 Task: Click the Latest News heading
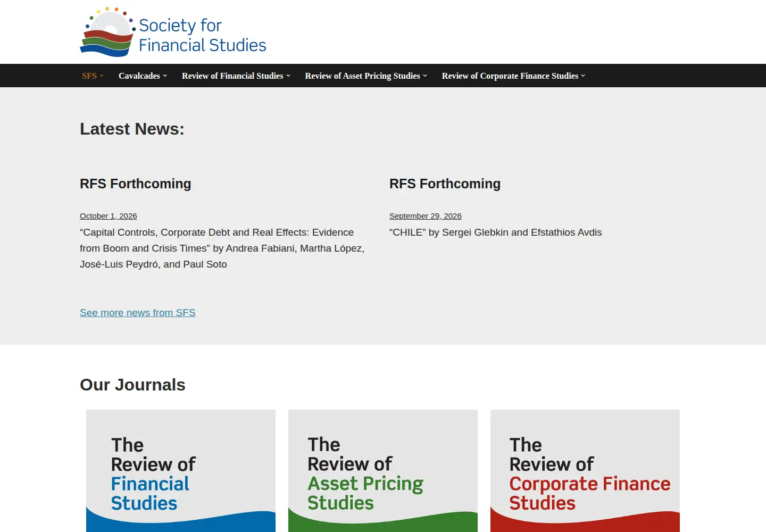[132, 129]
